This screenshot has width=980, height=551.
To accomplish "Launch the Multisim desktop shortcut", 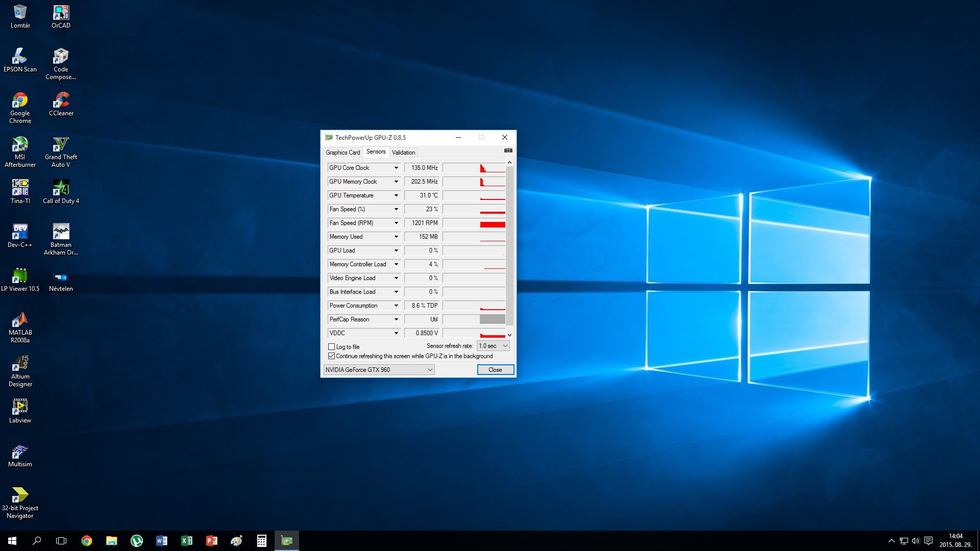I will (x=20, y=455).
